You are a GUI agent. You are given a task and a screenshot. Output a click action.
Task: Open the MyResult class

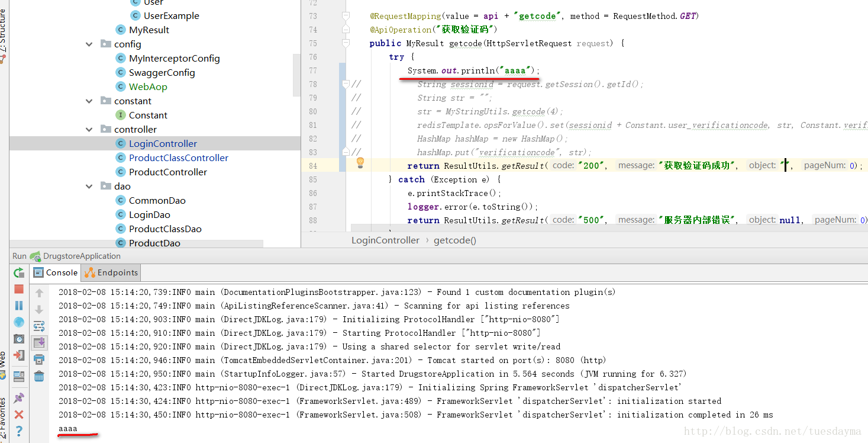[x=149, y=30]
